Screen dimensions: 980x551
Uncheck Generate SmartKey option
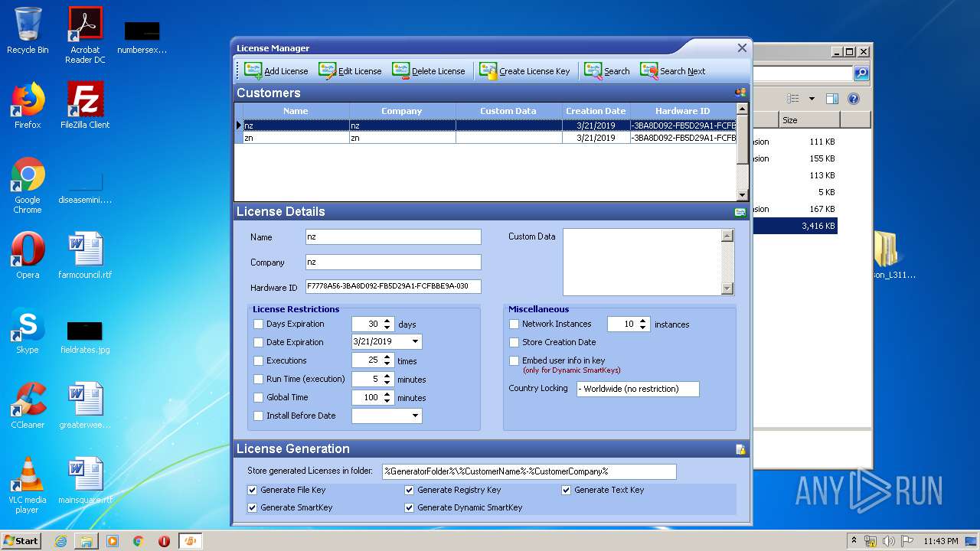(253, 508)
